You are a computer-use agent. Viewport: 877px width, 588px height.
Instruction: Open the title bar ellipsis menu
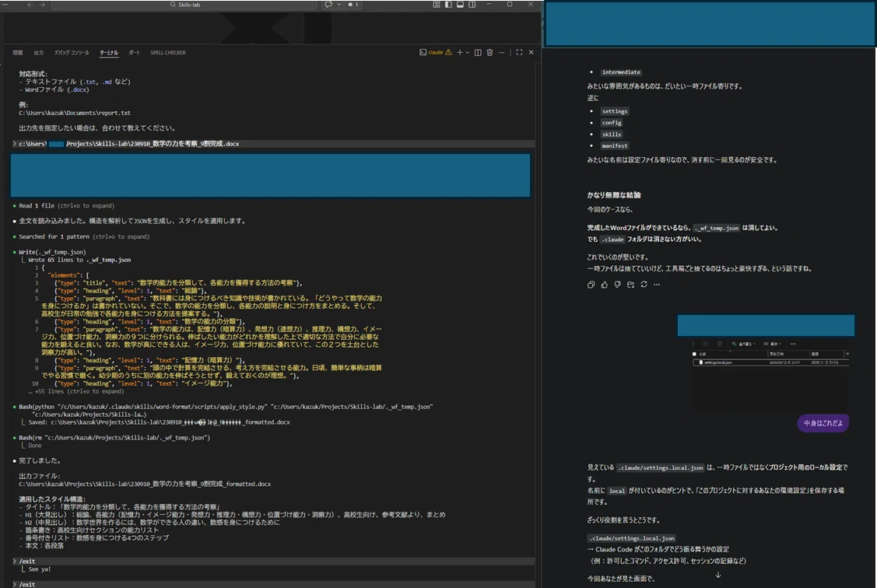pos(5,5)
